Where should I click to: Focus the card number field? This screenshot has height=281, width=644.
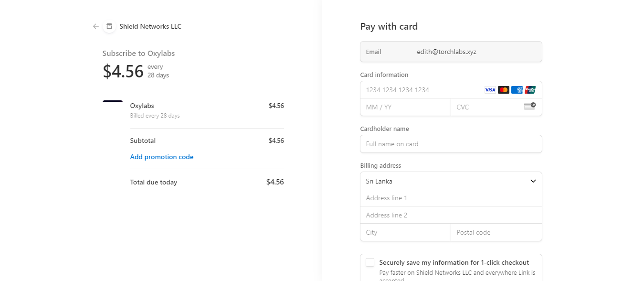(420, 90)
